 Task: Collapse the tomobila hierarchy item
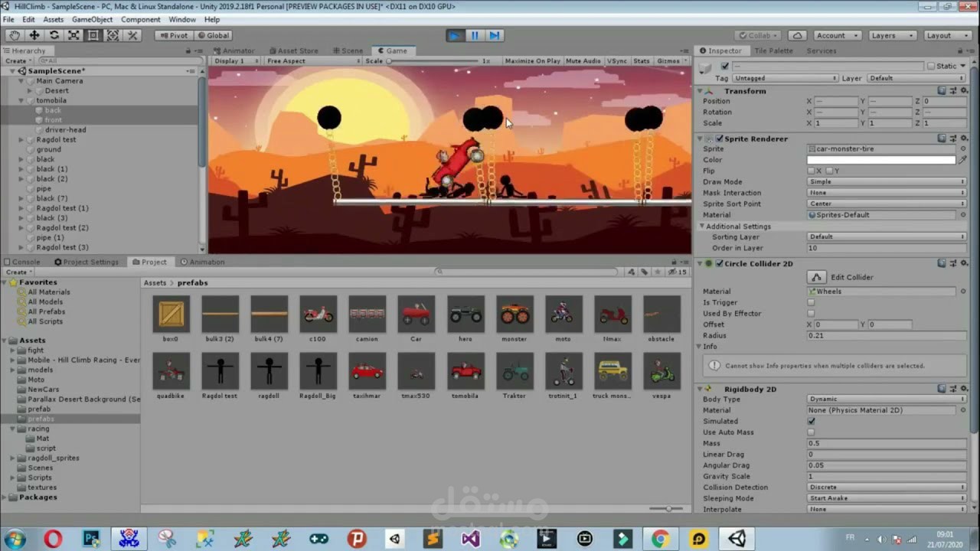(21, 100)
